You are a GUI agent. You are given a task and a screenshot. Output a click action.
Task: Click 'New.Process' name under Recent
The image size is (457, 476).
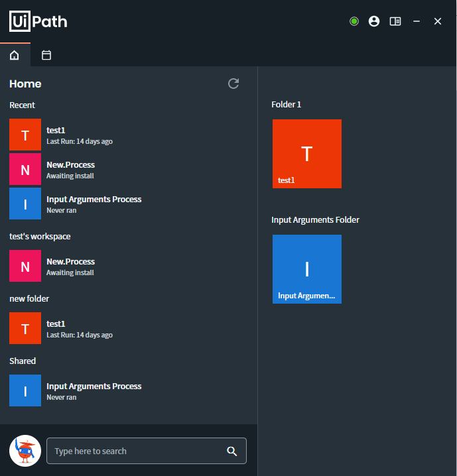tap(70, 165)
